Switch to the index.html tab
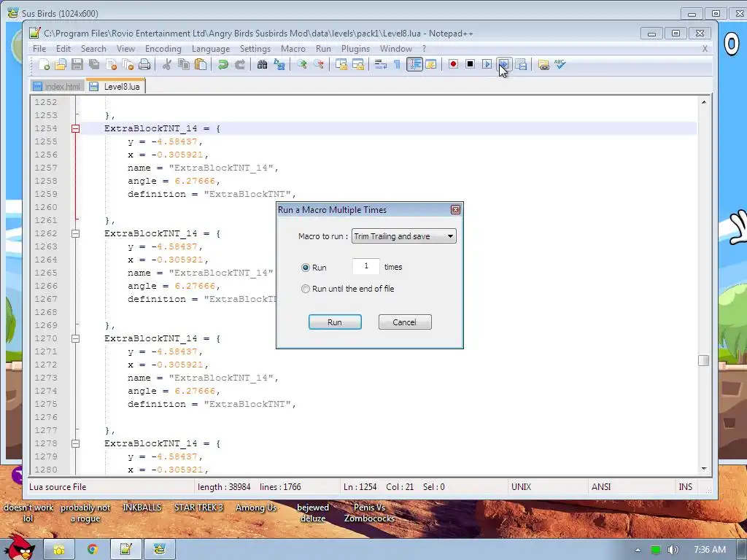This screenshot has height=560, width=747. tap(57, 87)
